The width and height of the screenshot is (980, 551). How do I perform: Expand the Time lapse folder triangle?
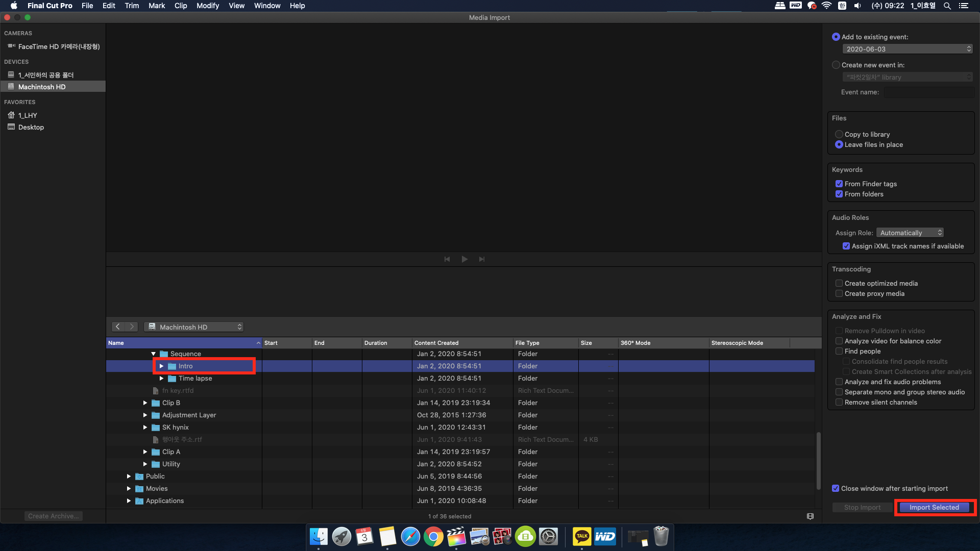tap(161, 379)
